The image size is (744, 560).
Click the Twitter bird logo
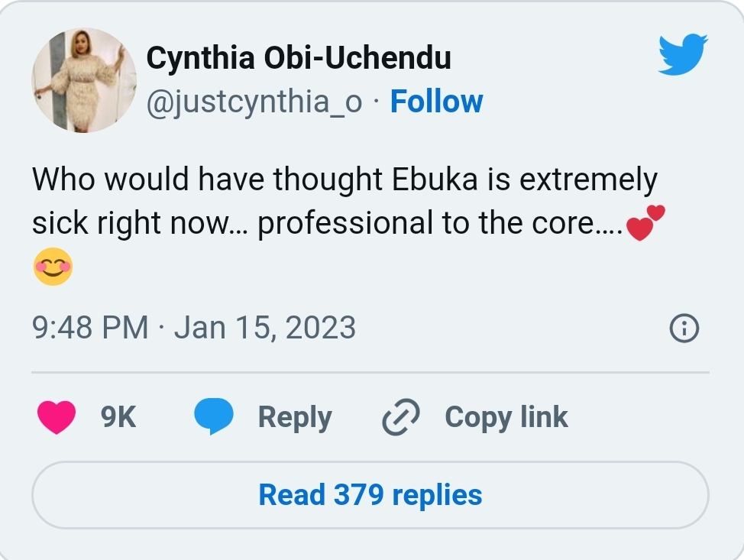click(x=683, y=56)
